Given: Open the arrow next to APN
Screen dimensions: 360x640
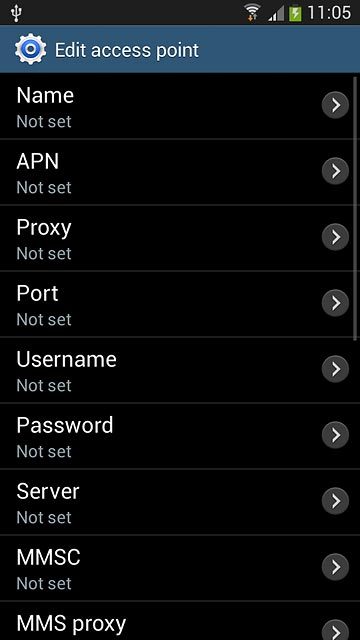Looking at the screenshot, I should tap(335, 171).
